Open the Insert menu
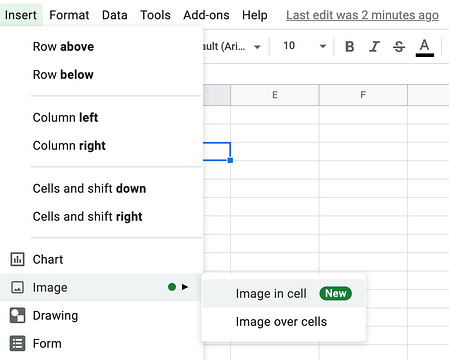Image resolution: width=449 pixels, height=360 pixels. coord(21,15)
